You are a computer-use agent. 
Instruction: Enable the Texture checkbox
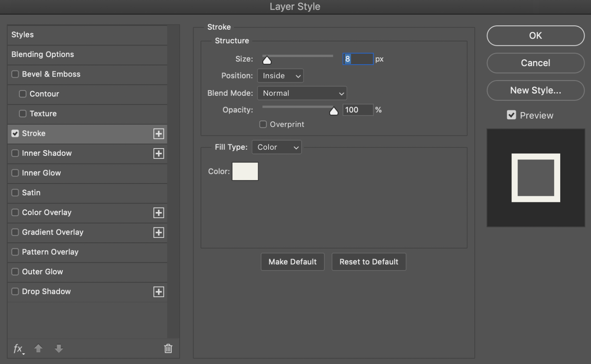(23, 114)
